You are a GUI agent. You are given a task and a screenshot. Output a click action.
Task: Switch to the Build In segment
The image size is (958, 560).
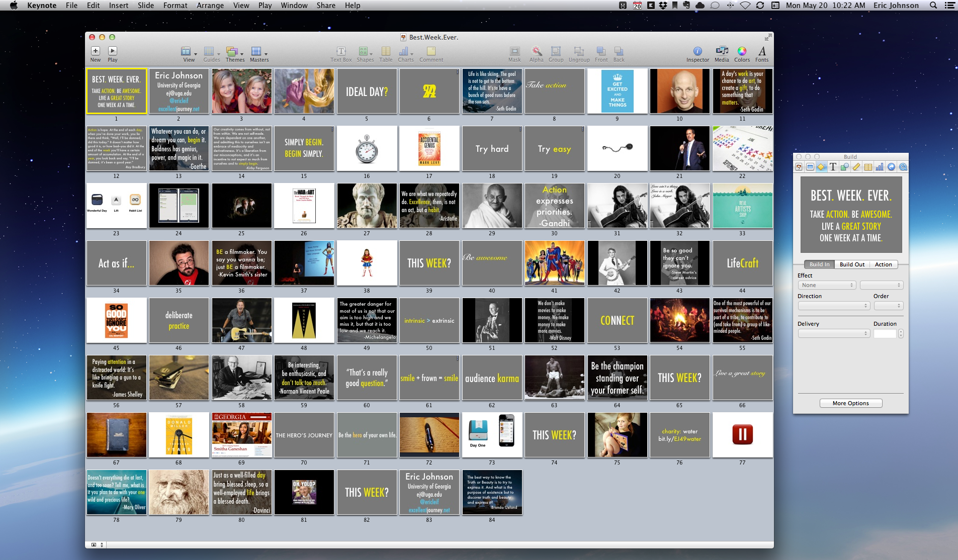point(819,264)
